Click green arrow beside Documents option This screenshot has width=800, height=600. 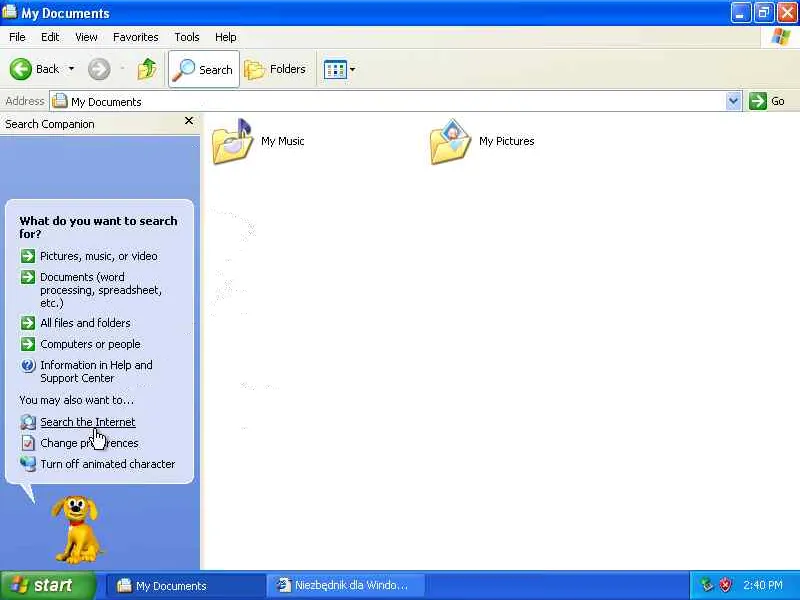pyautogui.click(x=28, y=277)
